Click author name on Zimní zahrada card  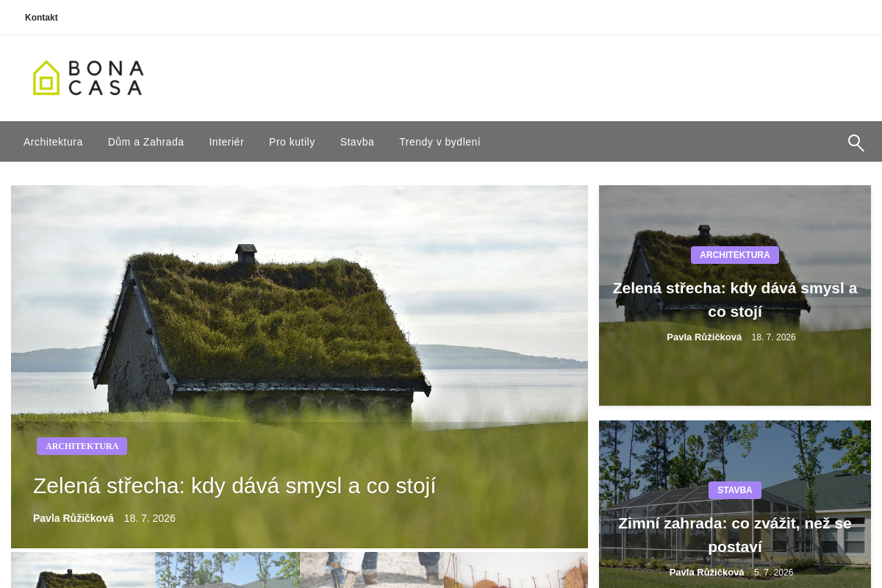[706, 573]
